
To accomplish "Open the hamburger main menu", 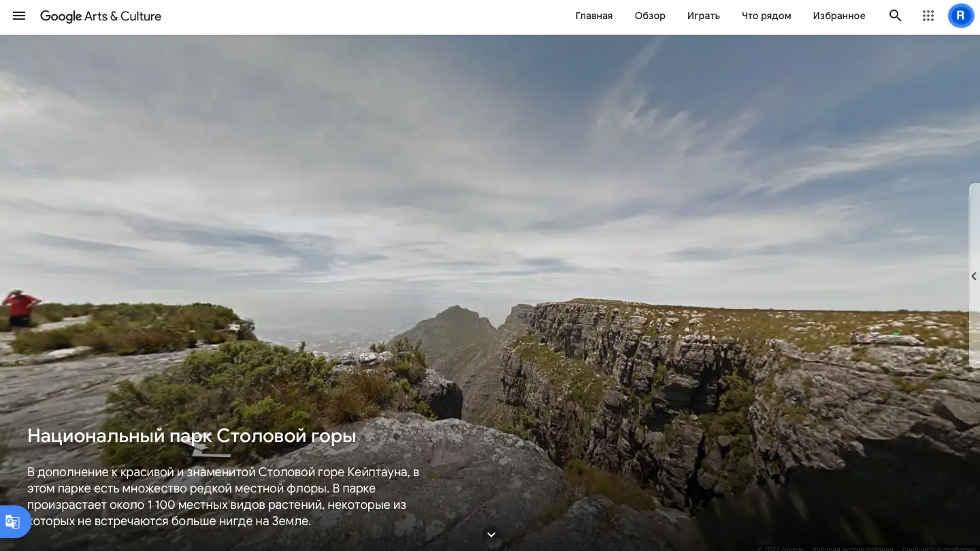I will pyautogui.click(x=19, y=16).
